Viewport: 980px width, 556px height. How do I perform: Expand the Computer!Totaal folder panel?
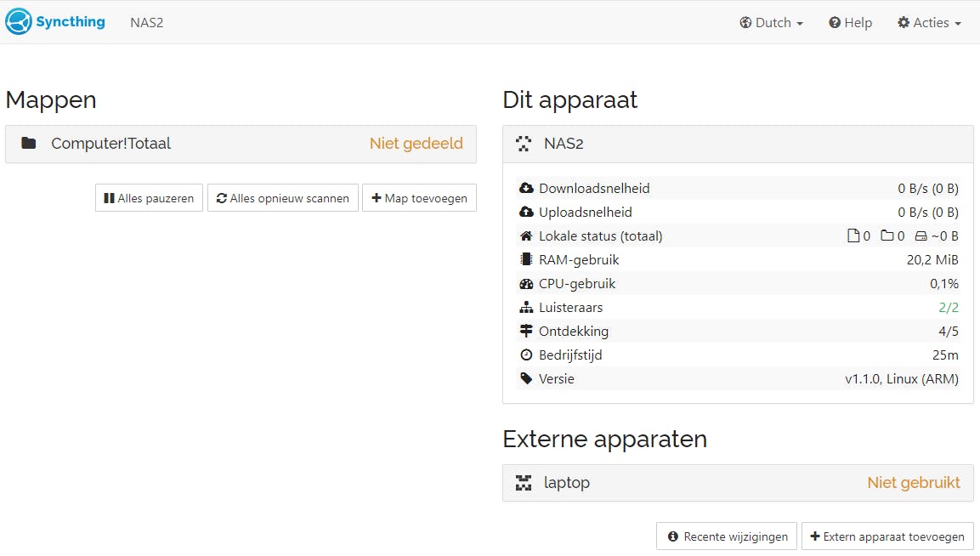(x=241, y=144)
